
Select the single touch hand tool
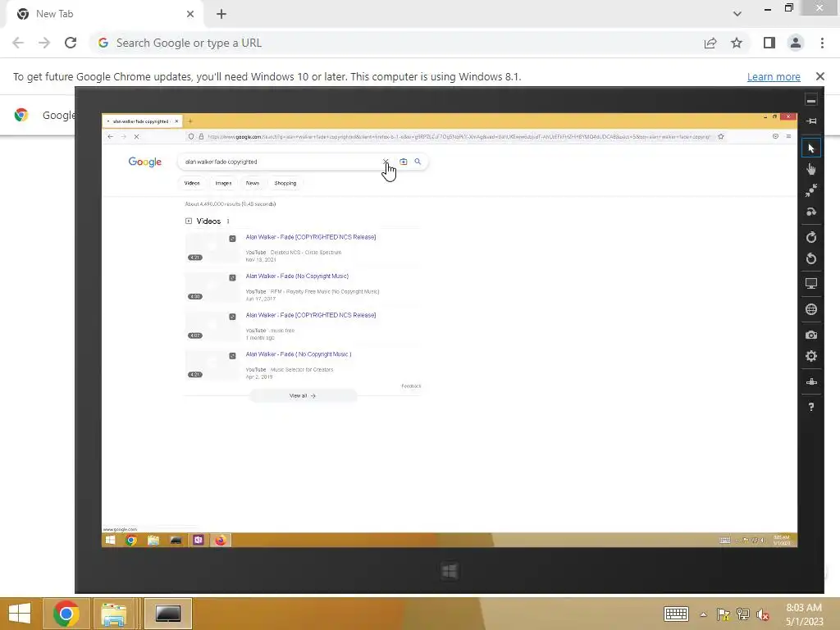[x=811, y=169]
